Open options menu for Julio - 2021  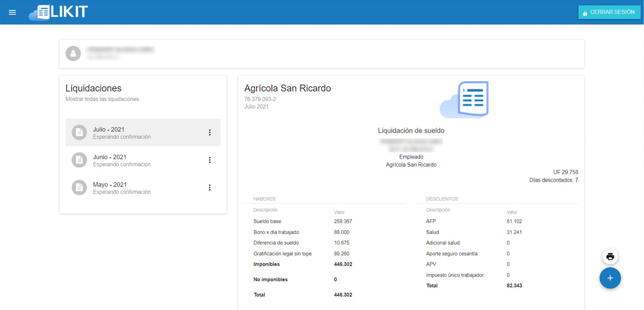coord(210,133)
